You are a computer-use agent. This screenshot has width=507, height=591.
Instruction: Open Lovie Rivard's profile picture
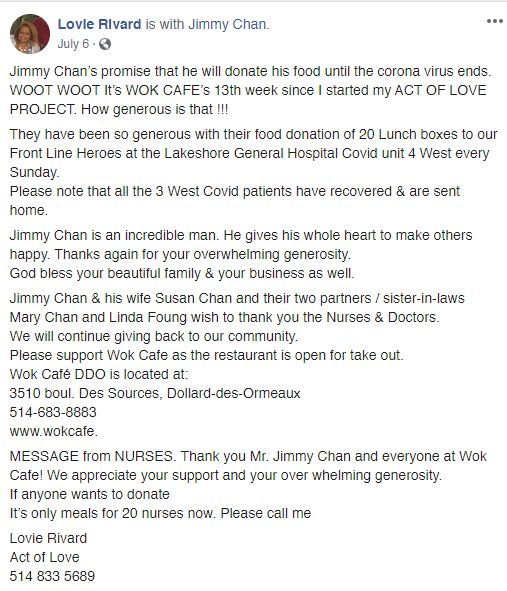click(x=30, y=34)
